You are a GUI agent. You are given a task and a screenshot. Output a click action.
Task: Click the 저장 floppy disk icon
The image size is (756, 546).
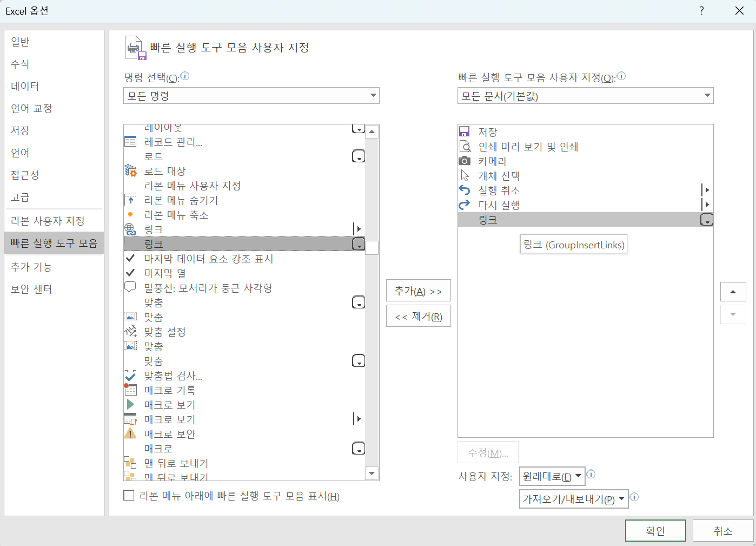click(465, 131)
